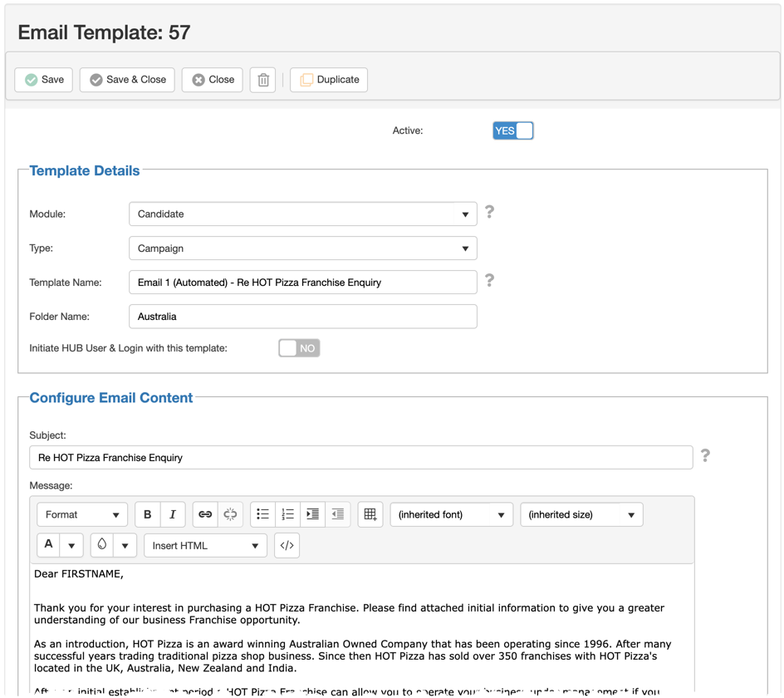This screenshot has height=698, width=784.
Task: Click help icon next to Module field
Action: 489,212
